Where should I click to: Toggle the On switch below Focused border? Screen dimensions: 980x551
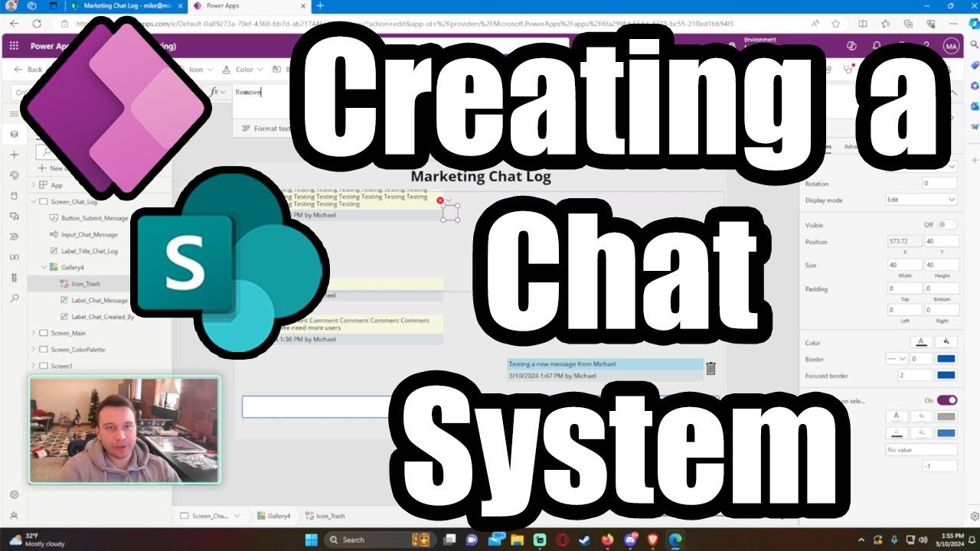click(x=947, y=400)
